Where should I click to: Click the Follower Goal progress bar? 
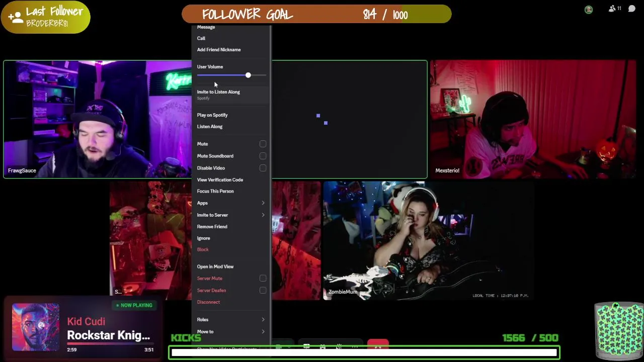click(316, 14)
